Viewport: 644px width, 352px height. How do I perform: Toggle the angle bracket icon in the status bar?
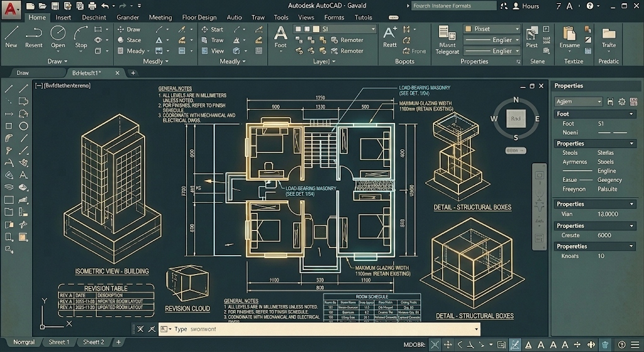pos(460,344)
